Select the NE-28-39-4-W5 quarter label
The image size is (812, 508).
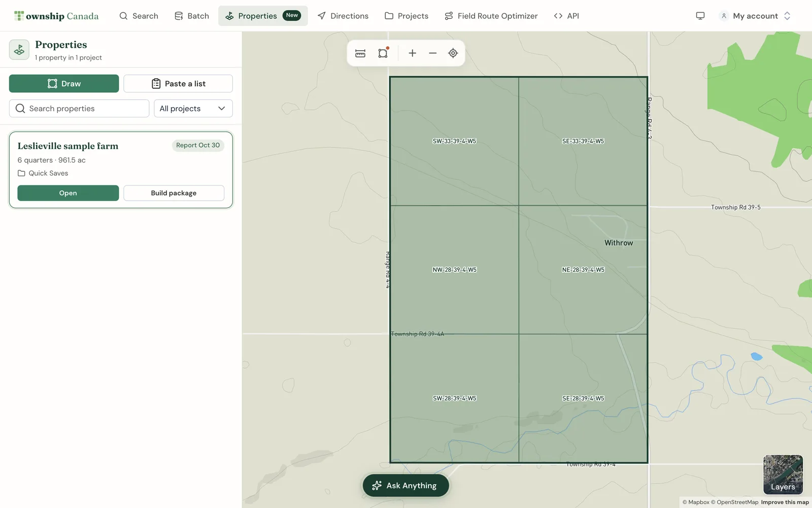583,270
